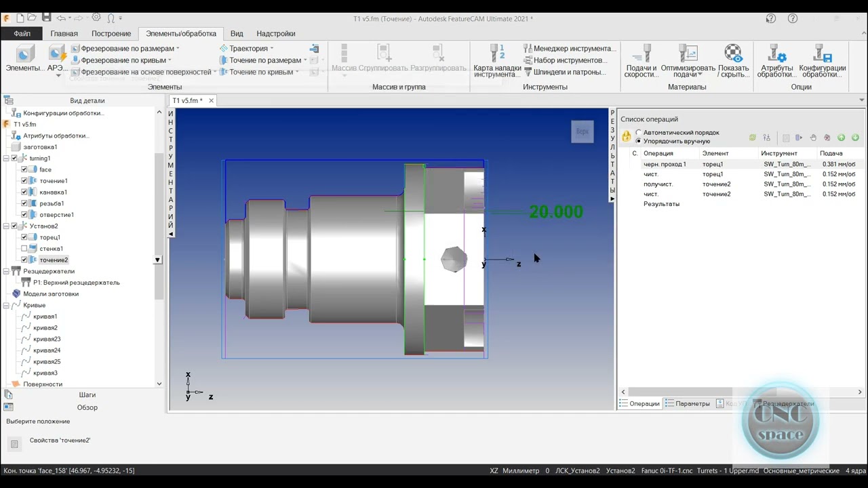The height and width of the screenshot is (488, 868).
Task: Collapse the Установ2 tree node
Action: pyautogui.click(x=6, y=226)
